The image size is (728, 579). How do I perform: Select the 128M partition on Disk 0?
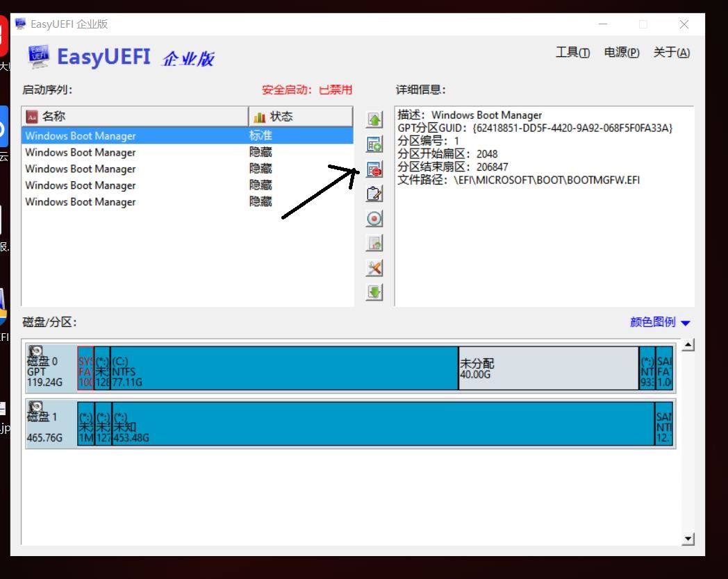click(x=102, y=368)
